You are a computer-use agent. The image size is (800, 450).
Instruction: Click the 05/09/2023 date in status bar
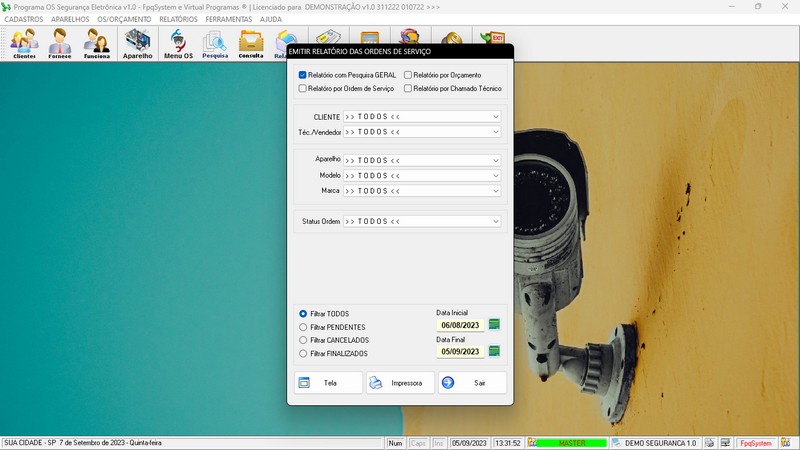click(x=469, y=443)
